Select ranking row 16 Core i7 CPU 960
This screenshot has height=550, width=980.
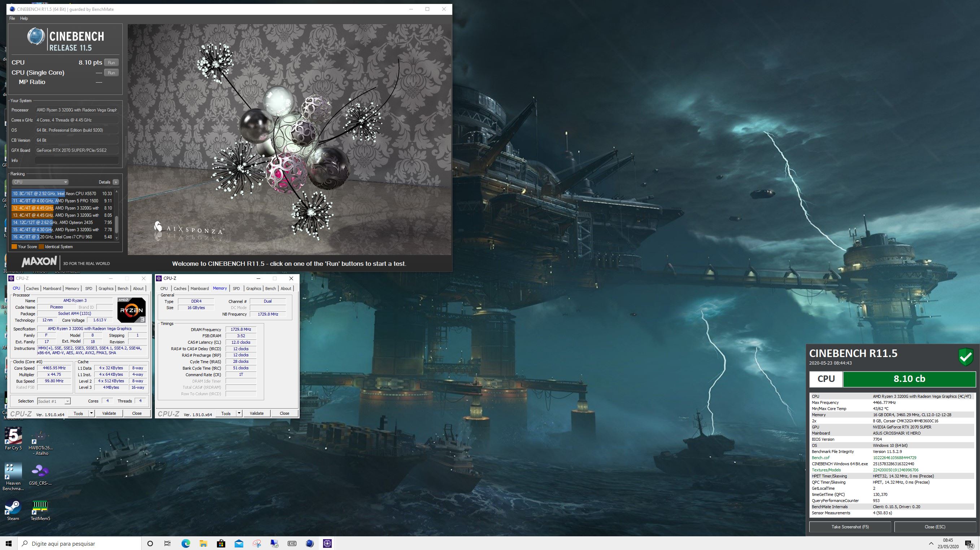click(62, 237)
